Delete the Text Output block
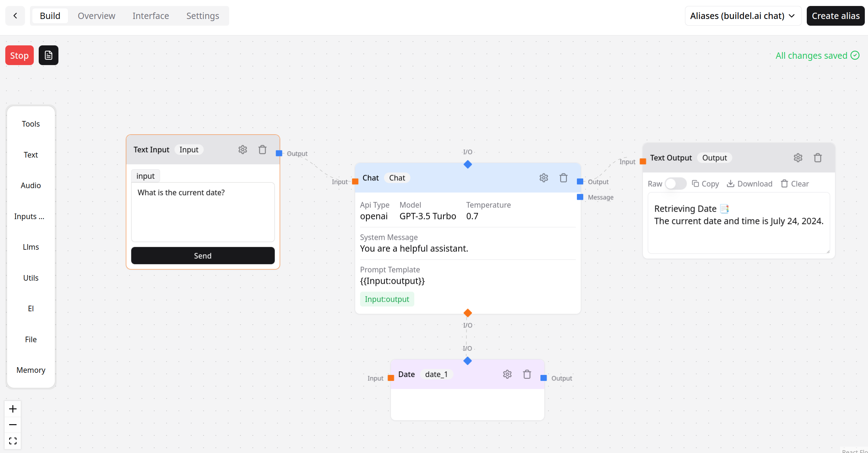The image size is (868, 453). tap(818, 158)
